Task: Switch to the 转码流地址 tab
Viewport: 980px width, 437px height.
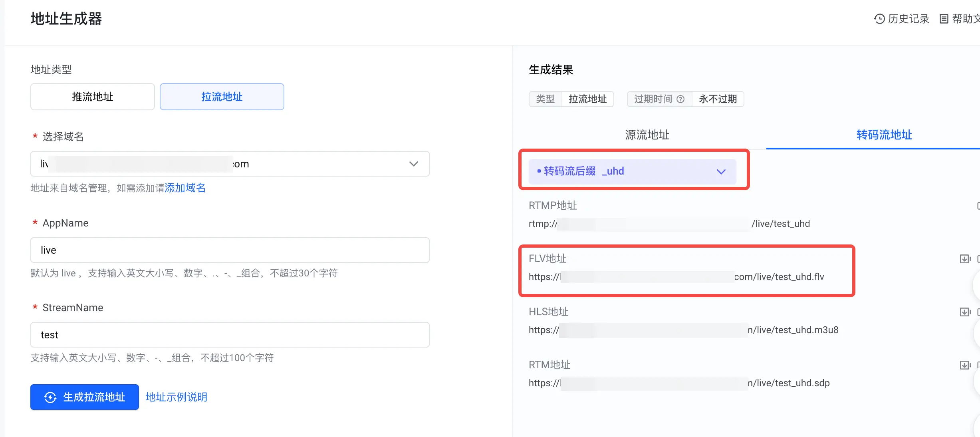Action: [884, 135]
